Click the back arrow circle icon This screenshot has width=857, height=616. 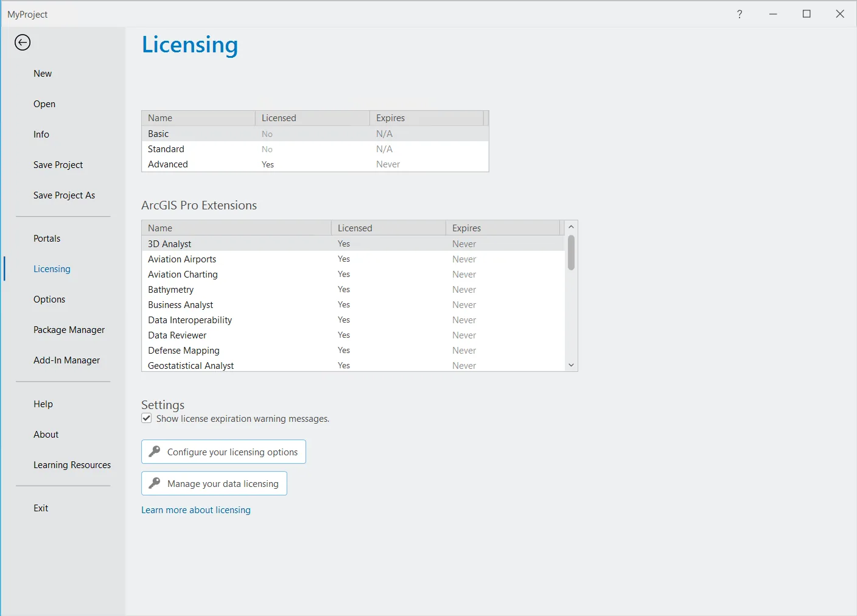pyautogui.click(x=23, y=43)
